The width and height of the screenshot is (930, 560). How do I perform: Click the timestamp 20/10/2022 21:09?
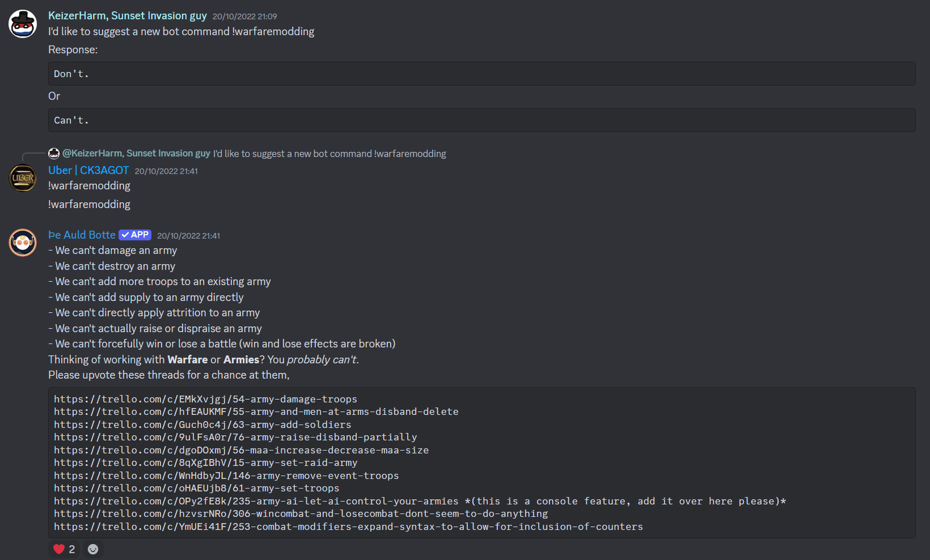click(245, 16)
